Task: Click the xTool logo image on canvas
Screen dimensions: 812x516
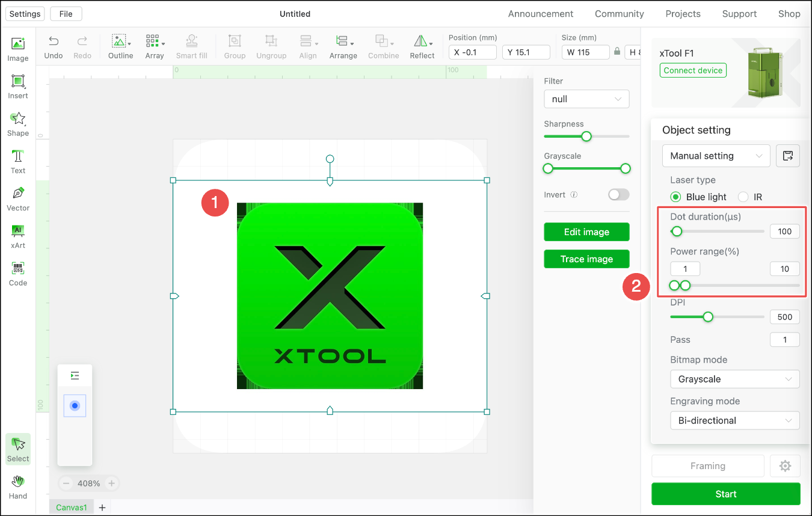Action: click(x=330, y=296)
